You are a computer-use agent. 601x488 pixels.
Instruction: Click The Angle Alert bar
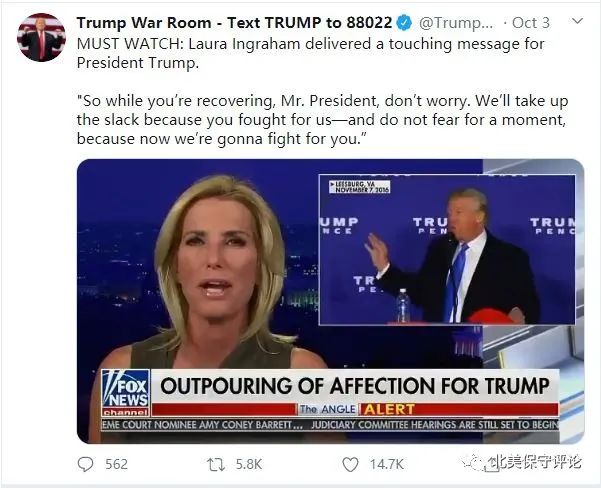point(355,409)
